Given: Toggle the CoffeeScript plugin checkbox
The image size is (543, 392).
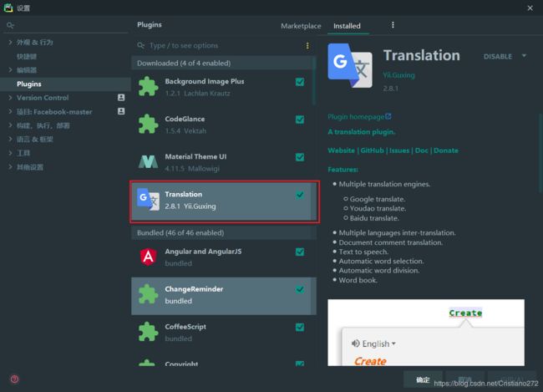Looking at the screenshot, I should point(300,327).
